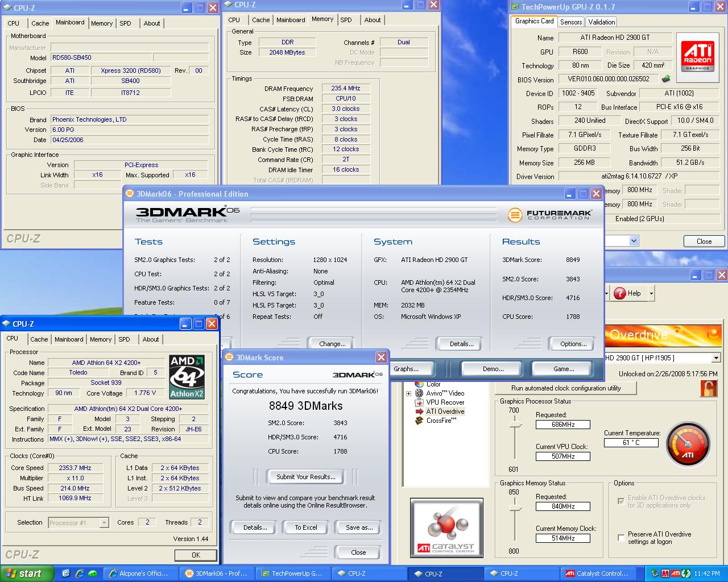Open 3DMark06 taskbar button

(217, 573)
